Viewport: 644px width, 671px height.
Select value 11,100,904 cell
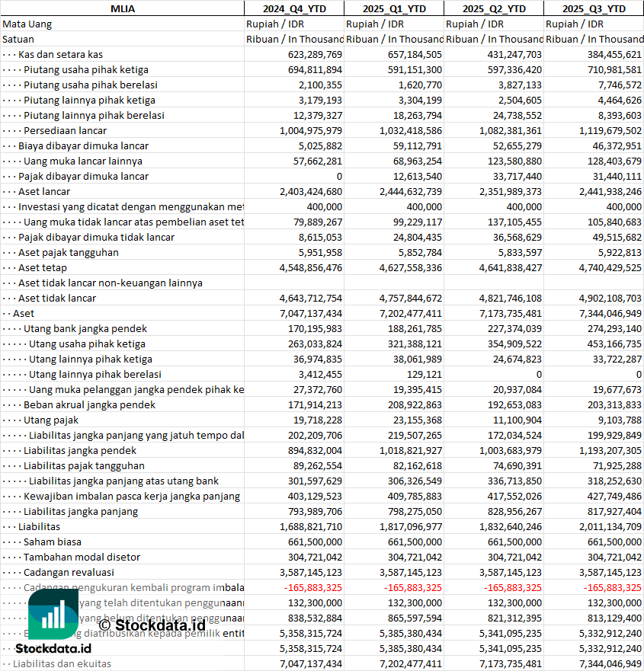(518, 420)
